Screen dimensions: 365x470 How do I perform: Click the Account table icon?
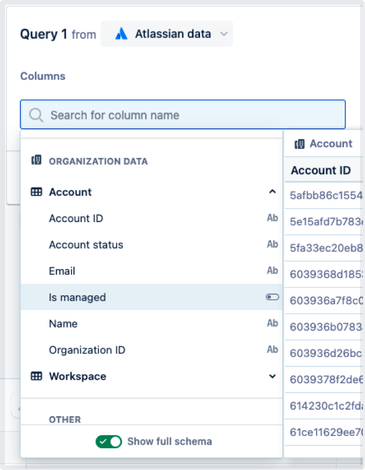click(x=36, y=192)
